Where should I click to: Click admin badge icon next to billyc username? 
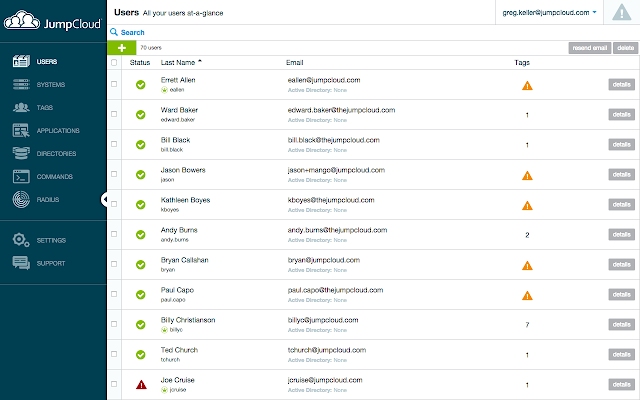(164, 330)
